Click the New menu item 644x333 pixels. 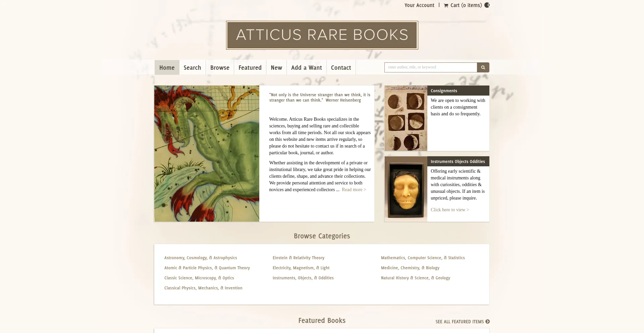point(276,68)
